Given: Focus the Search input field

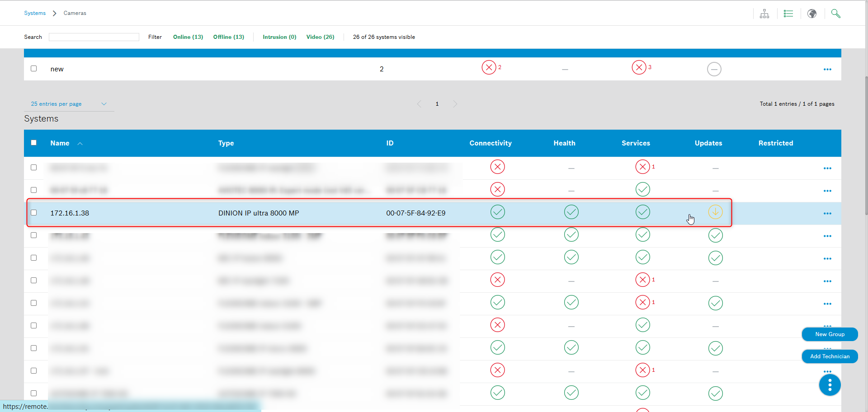Looking at the screenshot, I should point(94,37).
